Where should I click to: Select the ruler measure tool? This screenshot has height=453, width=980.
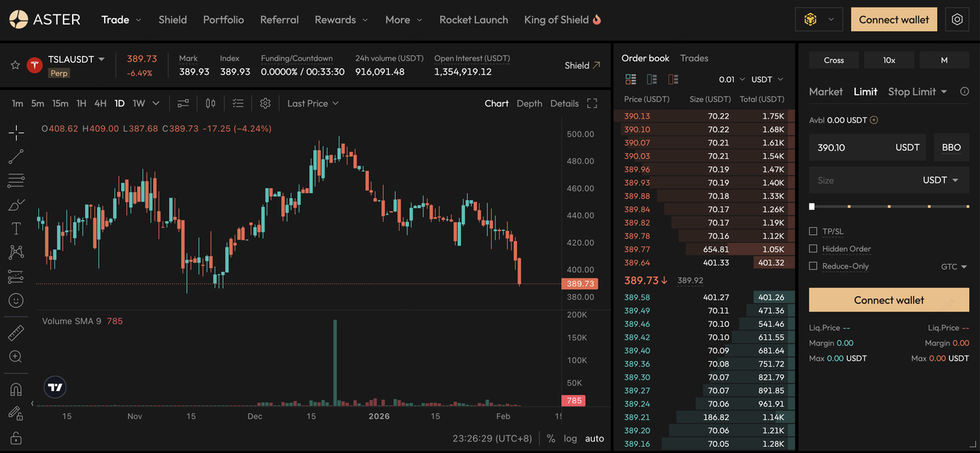[x=16, y=333]
